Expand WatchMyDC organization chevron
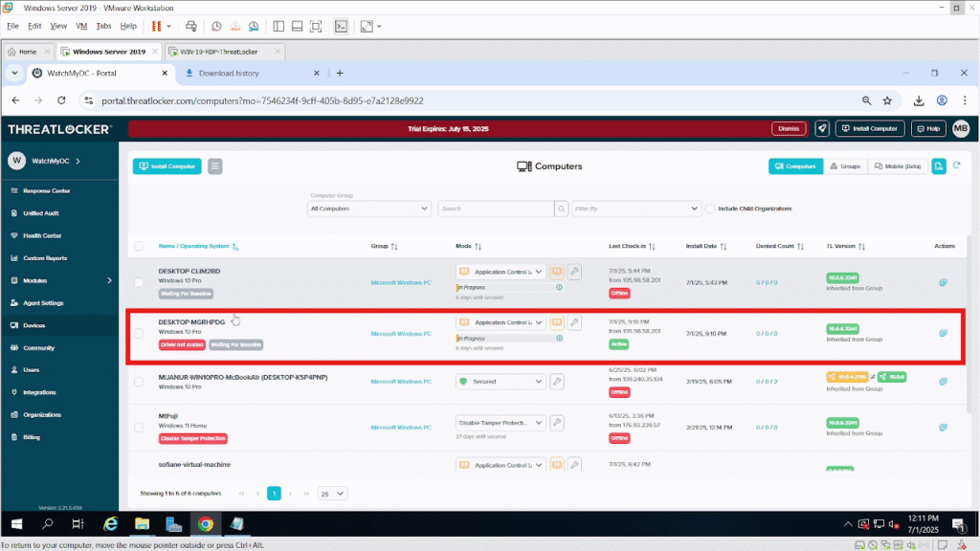This screenshot has width=980, height=551. pyautogui.click(x=78, y=161)
